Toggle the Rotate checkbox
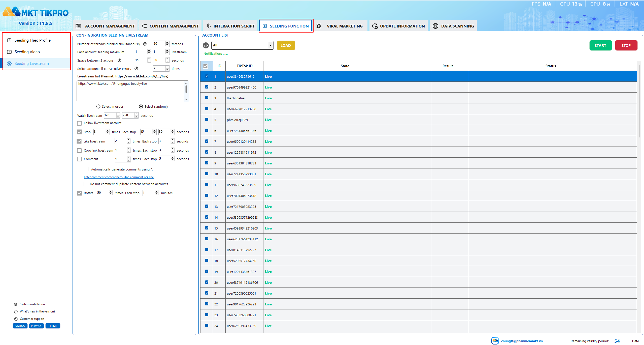This screenshot has height=345, width=644. [x=79, y=193]
